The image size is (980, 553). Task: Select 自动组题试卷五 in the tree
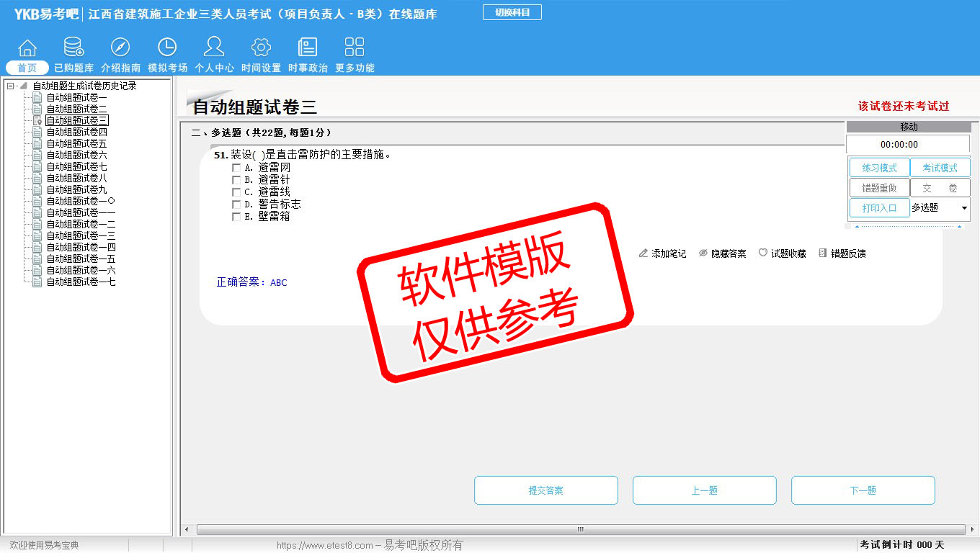pos(76,143)
